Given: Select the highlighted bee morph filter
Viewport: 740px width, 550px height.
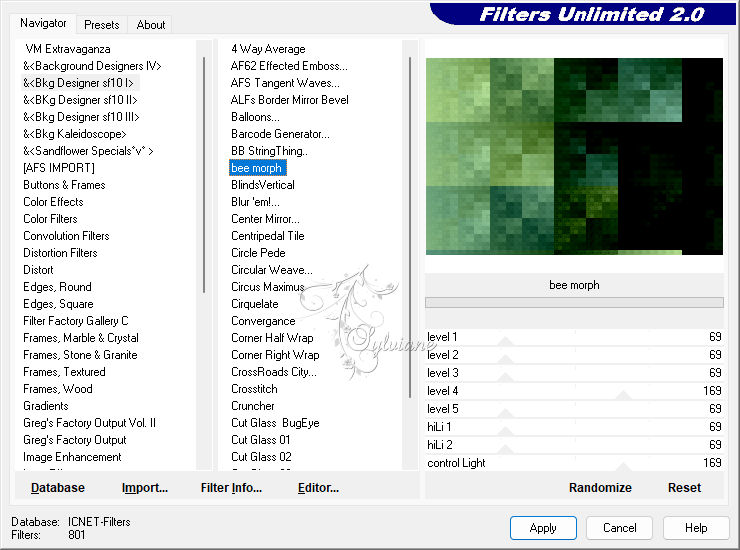Looking at the screenshot, I should pyautogui.click(x=258, y=168).
